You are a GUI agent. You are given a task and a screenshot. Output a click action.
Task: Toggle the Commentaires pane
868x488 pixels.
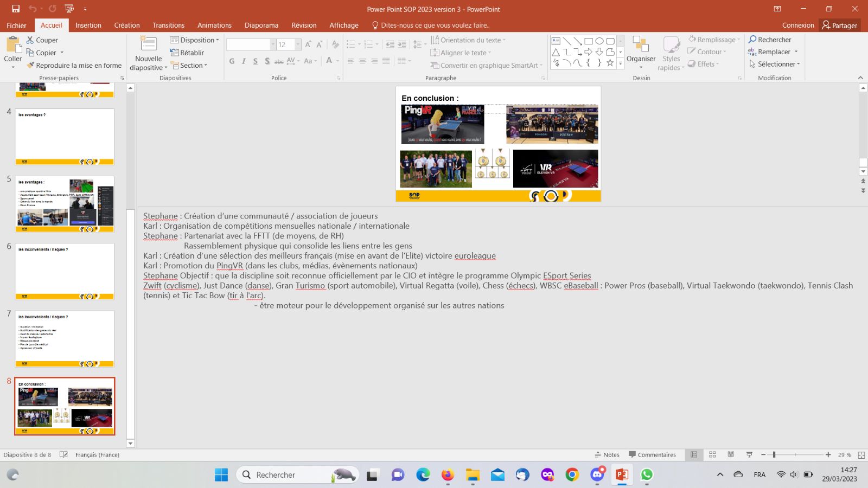[652, 455]
